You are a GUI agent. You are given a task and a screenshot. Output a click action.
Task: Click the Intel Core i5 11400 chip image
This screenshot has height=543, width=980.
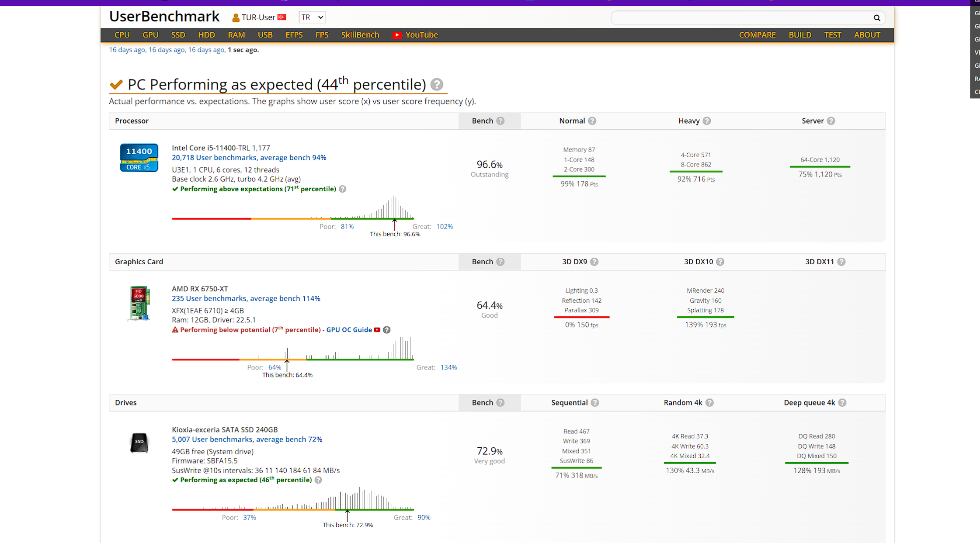coord(139,158)
